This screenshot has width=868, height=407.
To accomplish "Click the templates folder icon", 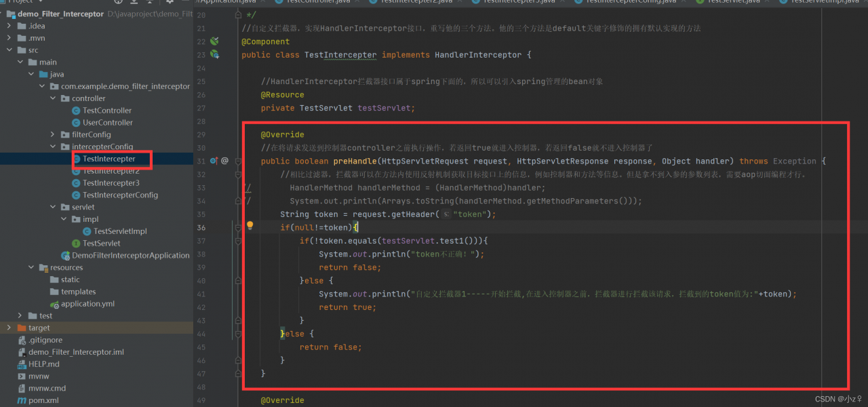I will pos(54,292).
